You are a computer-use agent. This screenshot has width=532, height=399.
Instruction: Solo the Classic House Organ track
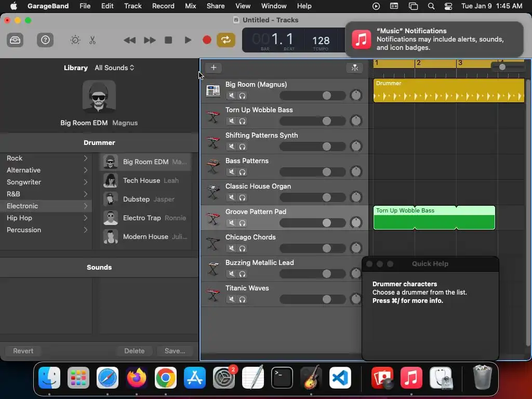[x=242, y=197]
